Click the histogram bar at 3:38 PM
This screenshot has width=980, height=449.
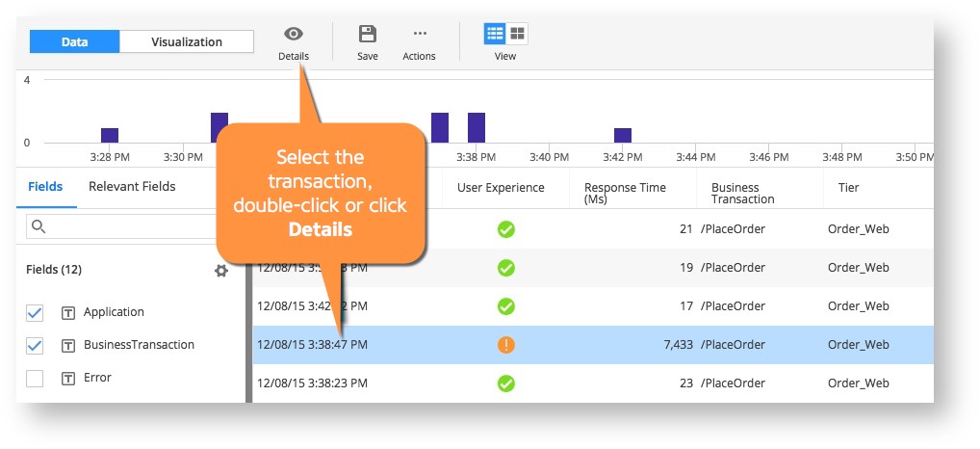[x=477, y=127]
